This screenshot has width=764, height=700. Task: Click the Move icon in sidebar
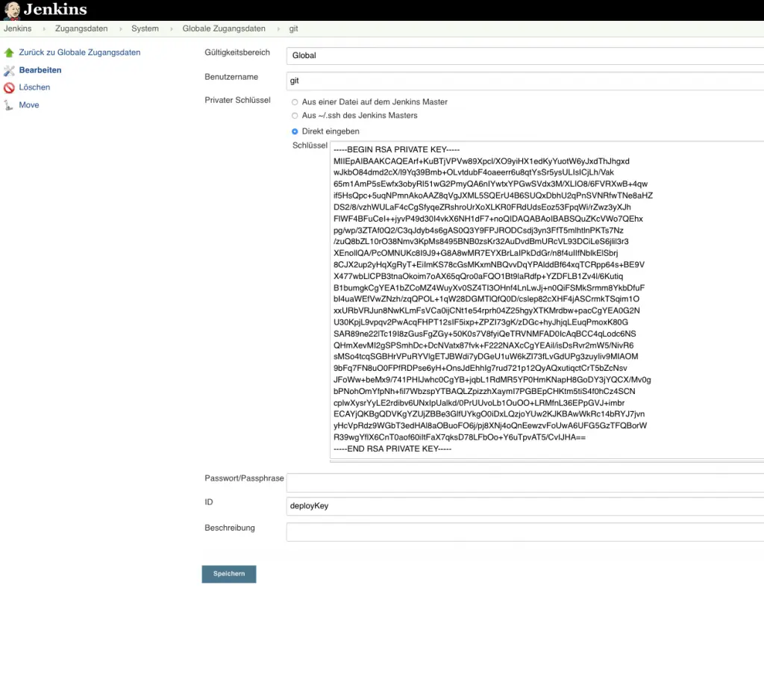coord(9,105)
